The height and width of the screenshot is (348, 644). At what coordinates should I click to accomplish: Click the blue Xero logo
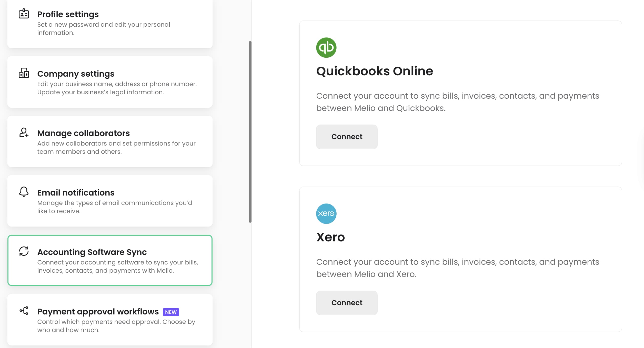click(x=326, y=214)
